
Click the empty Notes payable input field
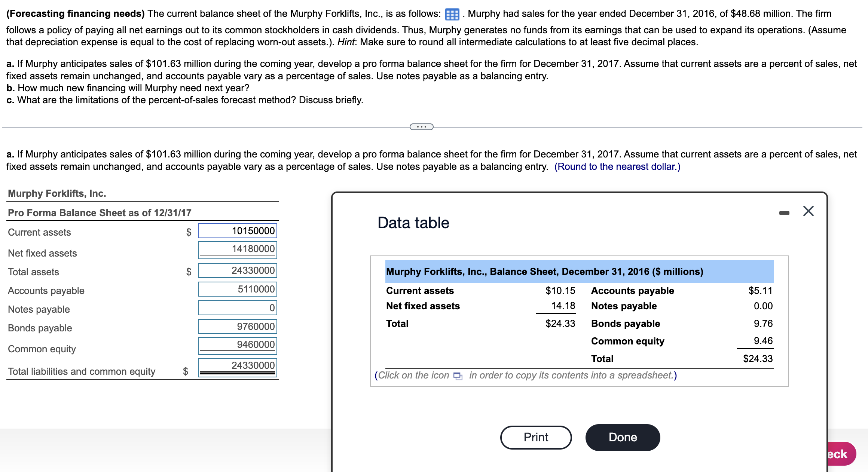pyautogui.click(x=237, y=308)
